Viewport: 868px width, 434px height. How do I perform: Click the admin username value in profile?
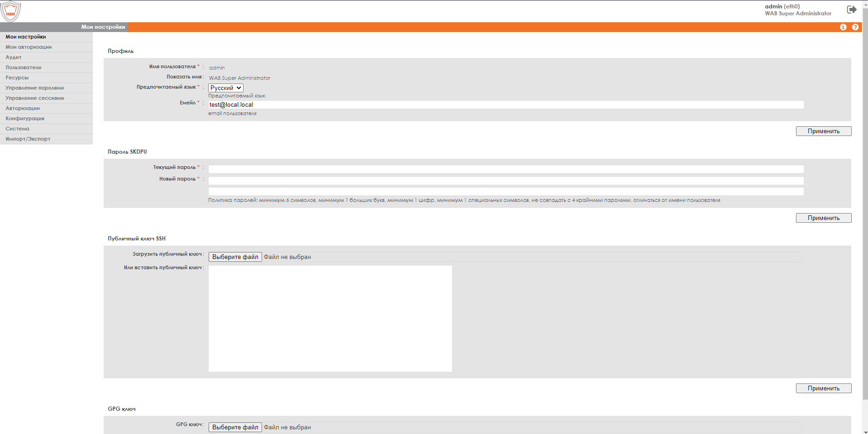pyautogui.click(x=217, y=68)
